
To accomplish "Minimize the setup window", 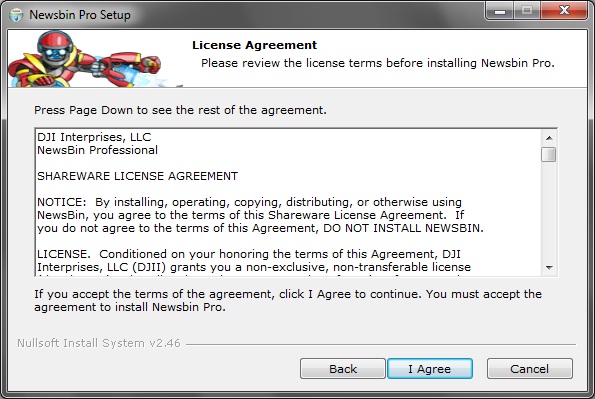I will tap(500, 11).
